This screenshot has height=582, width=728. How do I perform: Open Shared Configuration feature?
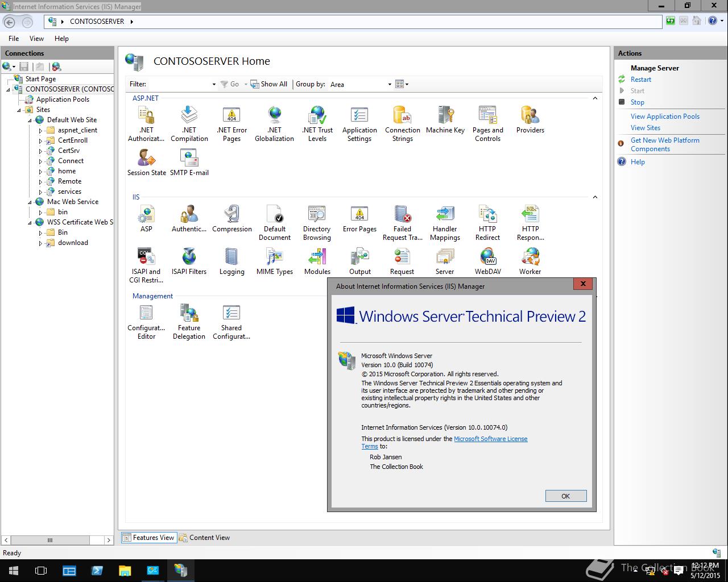tap(231, 322)
